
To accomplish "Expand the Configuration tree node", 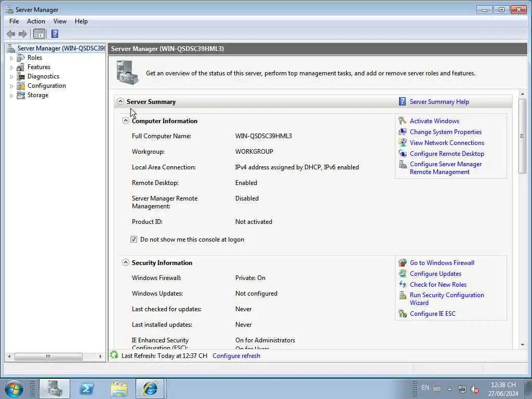I will (11, 86).
